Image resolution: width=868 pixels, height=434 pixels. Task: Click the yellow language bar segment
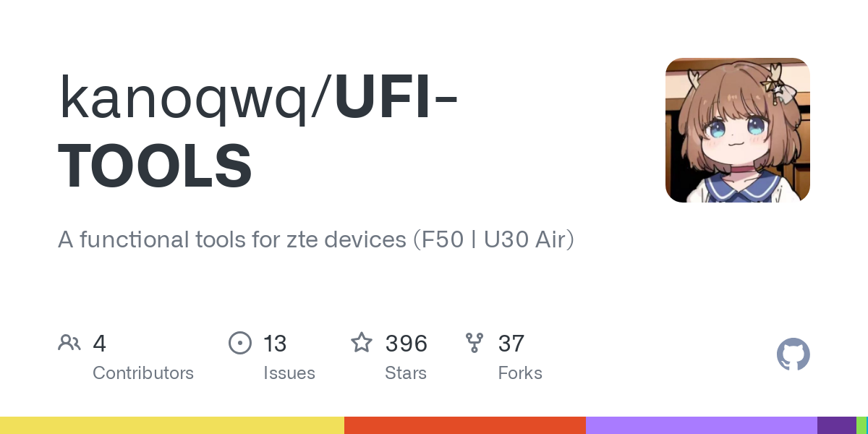click(x=172, y=425)
